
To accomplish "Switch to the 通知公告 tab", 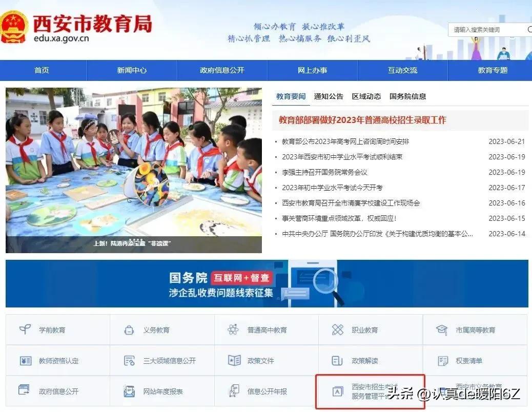I will click(x=329, y=96).
